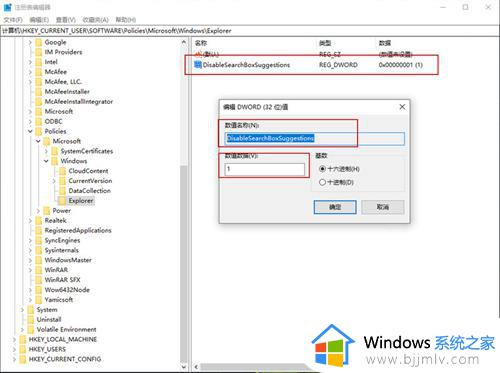
Task: Select the DataCollection folder icon
Action: pos(63,191)
